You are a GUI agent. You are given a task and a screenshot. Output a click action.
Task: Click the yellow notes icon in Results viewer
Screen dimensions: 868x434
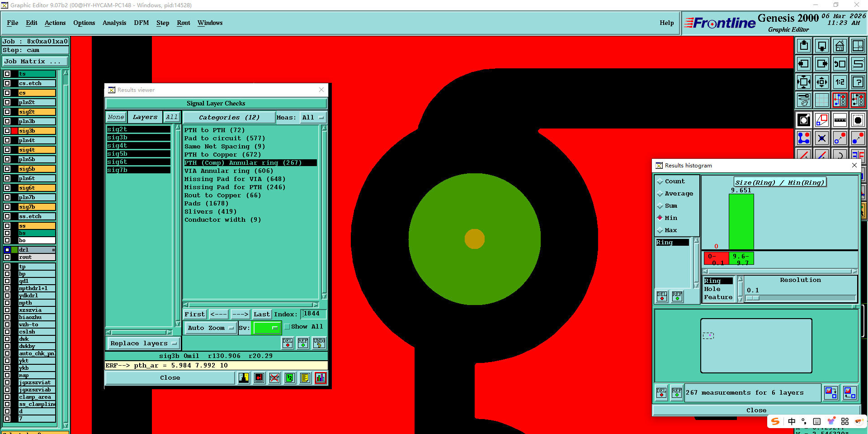pyautogui.click(x=305, y=378)
